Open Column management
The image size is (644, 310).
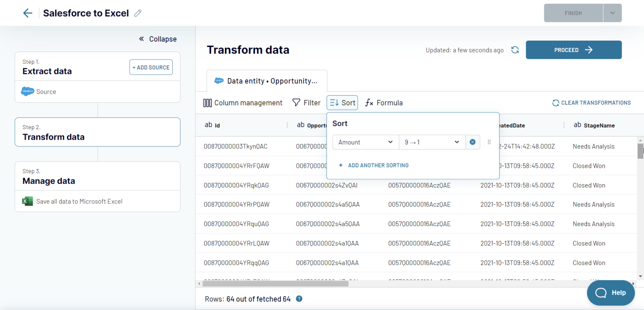click(x=243, y=102)
